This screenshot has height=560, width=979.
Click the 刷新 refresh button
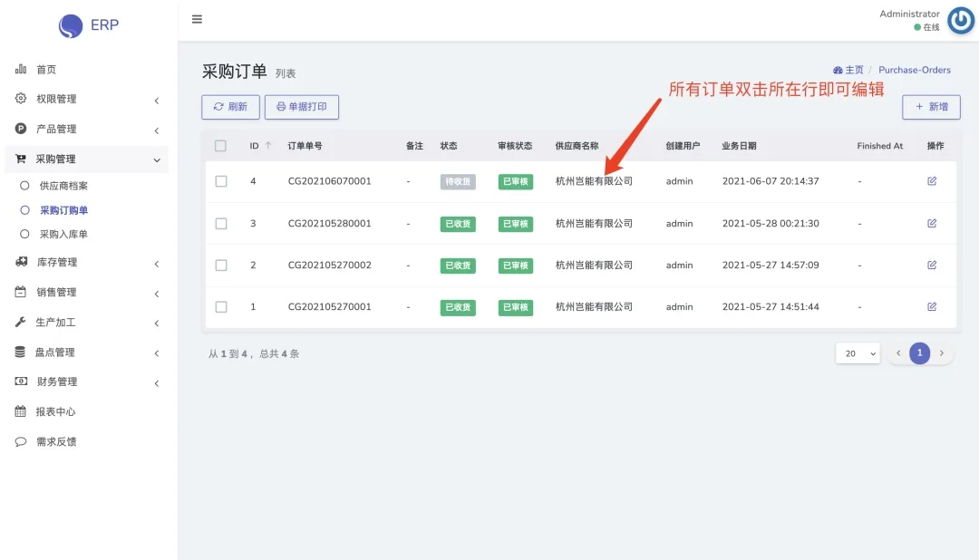[229, 106]
